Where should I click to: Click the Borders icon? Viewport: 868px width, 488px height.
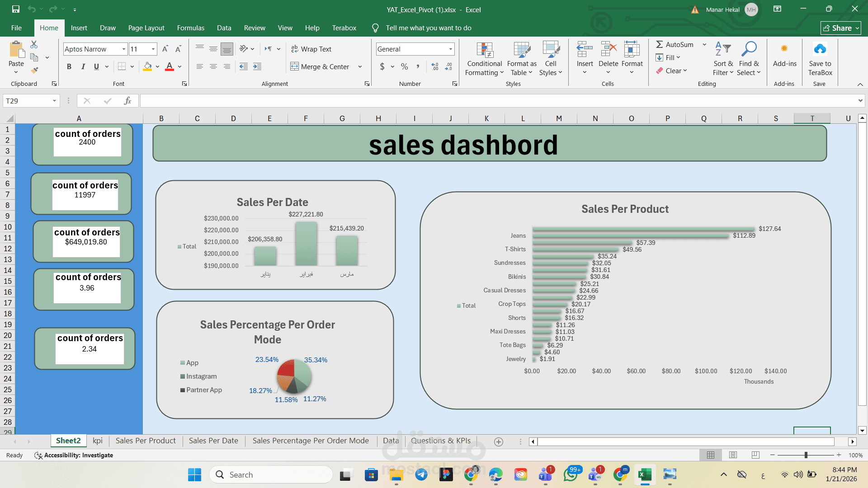pyautogui.click(x=122, y=66)
